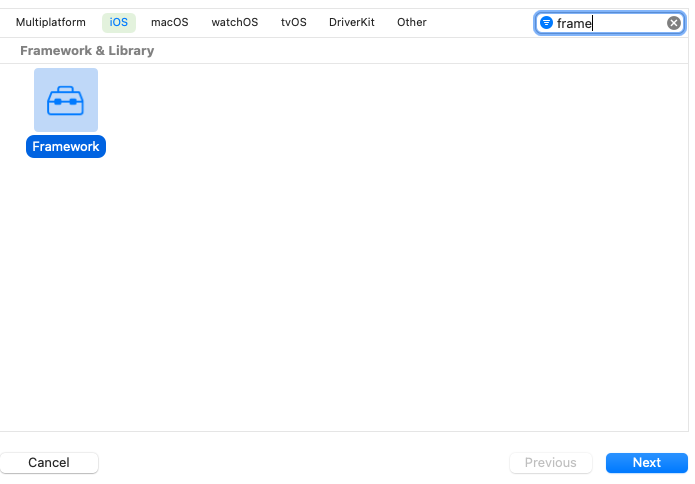Clear the search filter text
This screenshot has width=695, height=484.
tap(673, 23)
